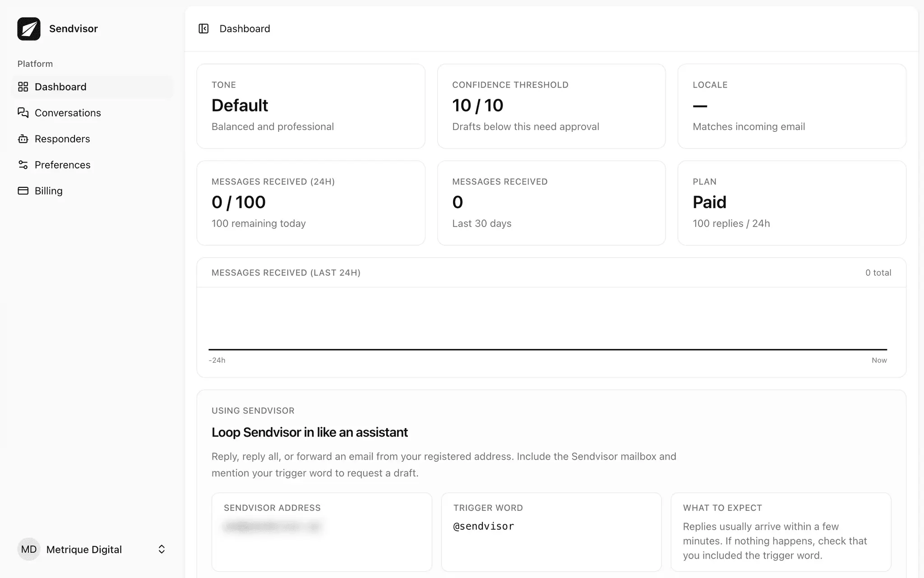Select the Tone card showing Default

click(311, 106)
